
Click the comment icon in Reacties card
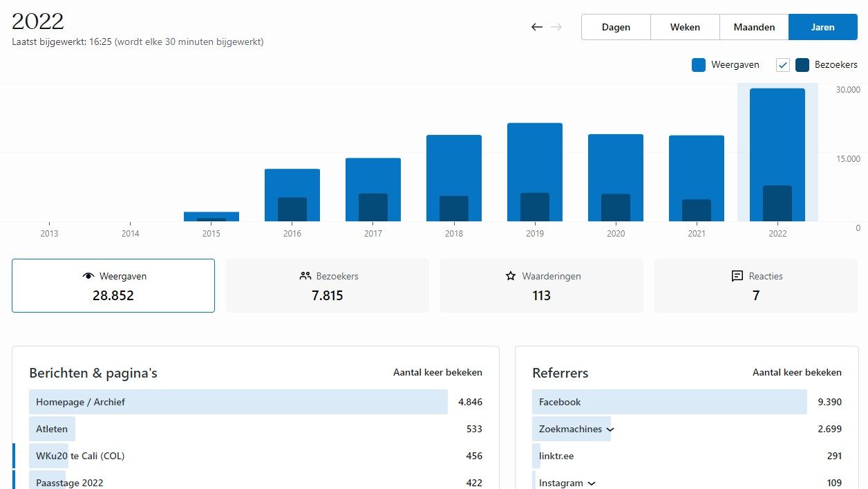(x=737, y=276)
